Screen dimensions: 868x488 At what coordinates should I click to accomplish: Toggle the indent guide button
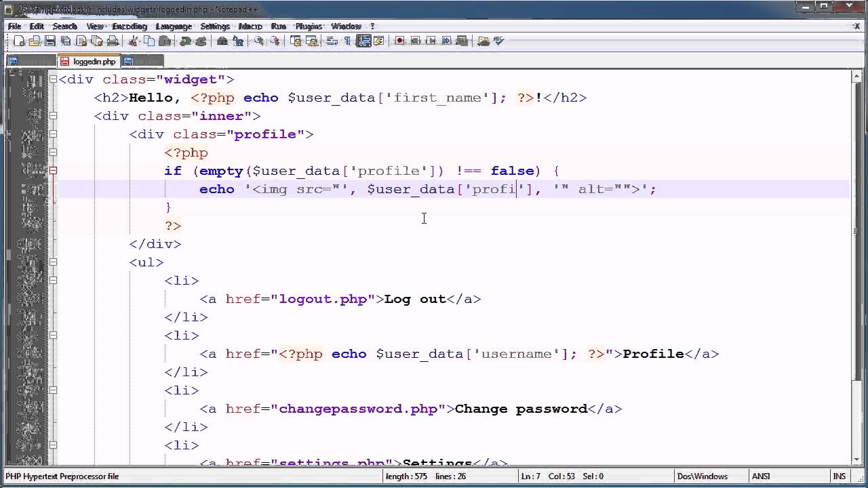(x=364, y=41)
